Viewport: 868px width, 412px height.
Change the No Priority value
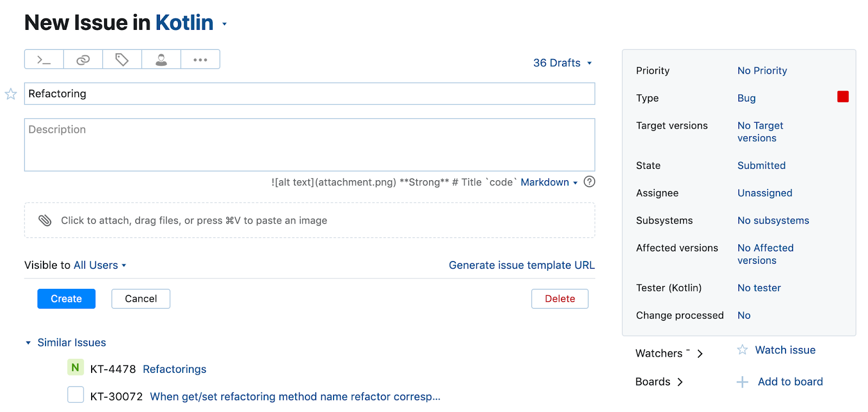(762, 71)
